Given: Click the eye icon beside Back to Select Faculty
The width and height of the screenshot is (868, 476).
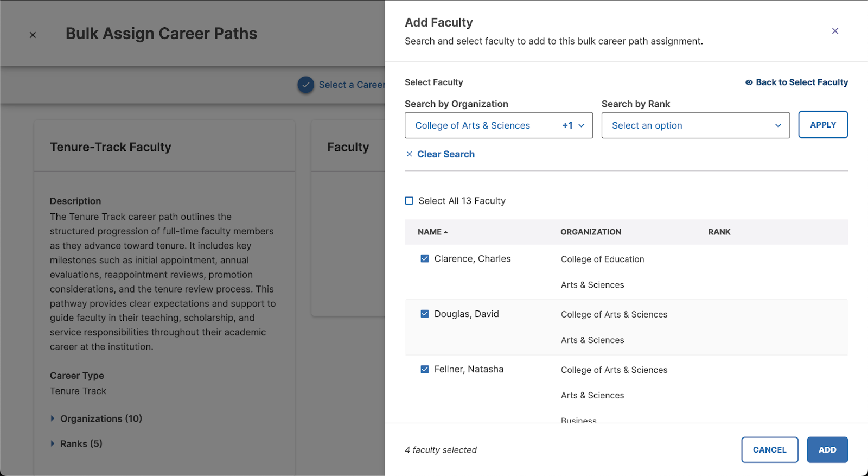Looking at the screenshot, I should (x=749, y=82).
